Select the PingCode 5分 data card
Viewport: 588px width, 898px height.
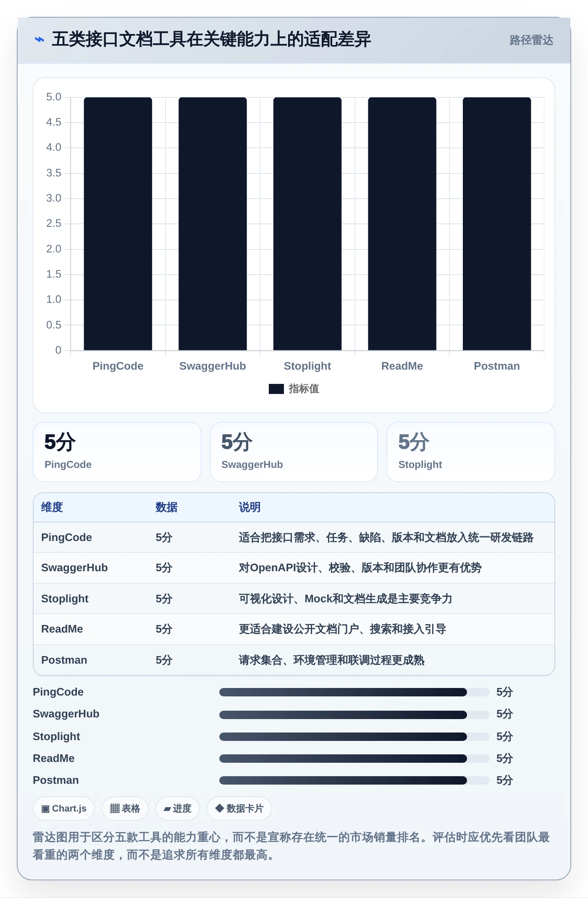[x=117, y=452]
